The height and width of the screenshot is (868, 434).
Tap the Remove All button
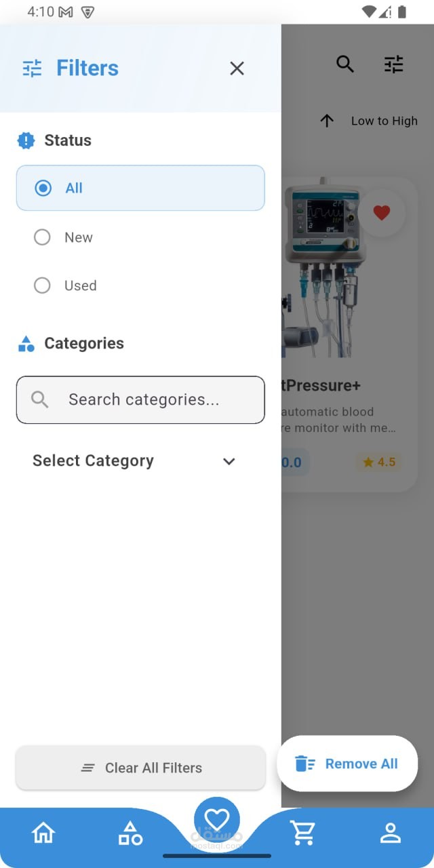(347, 764)
